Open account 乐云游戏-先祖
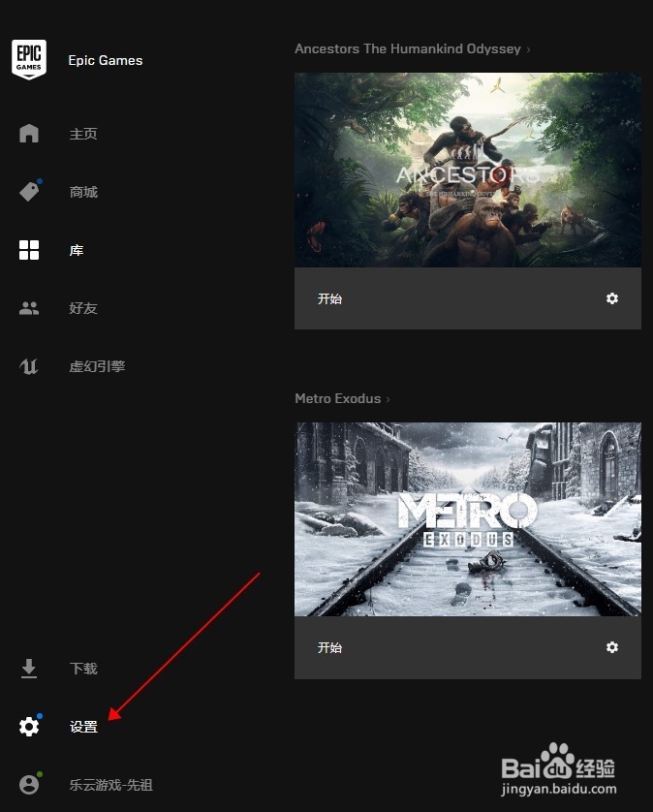The image size is (653, 812). point(110,785)
